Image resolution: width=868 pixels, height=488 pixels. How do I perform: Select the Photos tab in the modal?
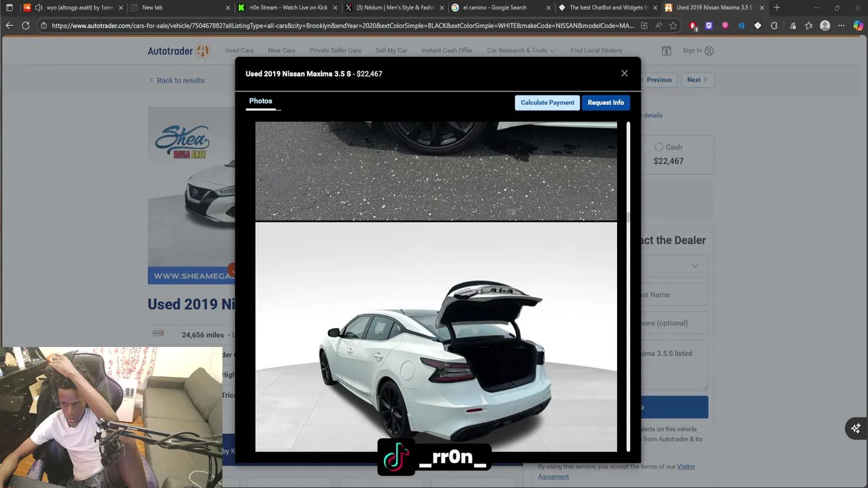(x=260, y=101)
